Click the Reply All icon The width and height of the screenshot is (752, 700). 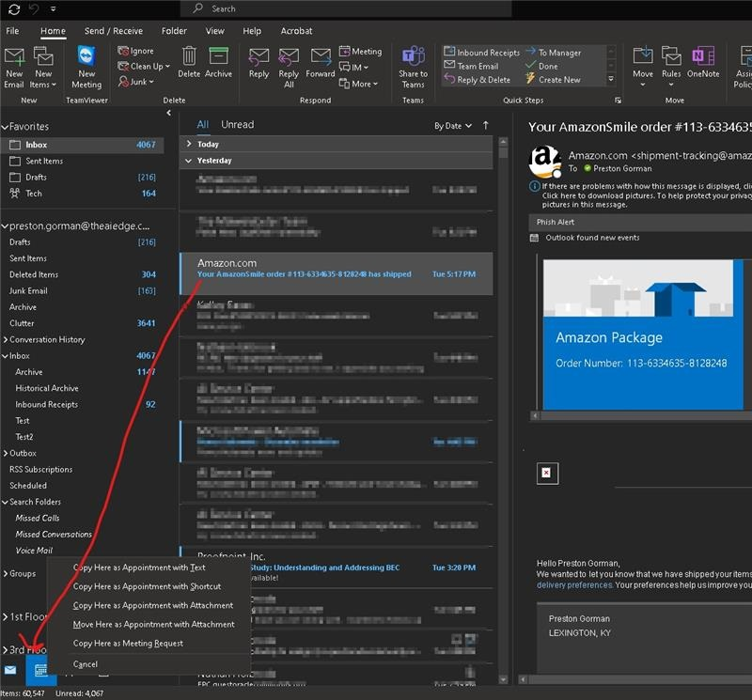tap(289, 58)
